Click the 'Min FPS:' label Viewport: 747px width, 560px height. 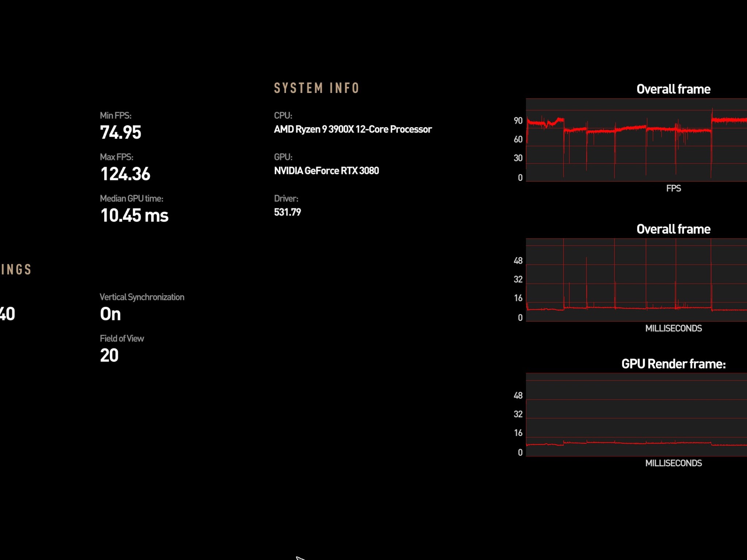tap(116, 116)
